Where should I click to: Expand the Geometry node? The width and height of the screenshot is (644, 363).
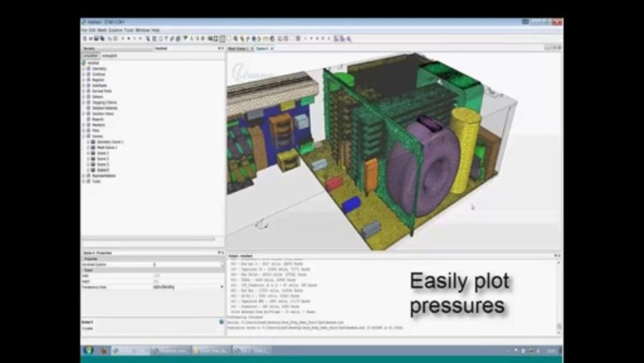84,69
